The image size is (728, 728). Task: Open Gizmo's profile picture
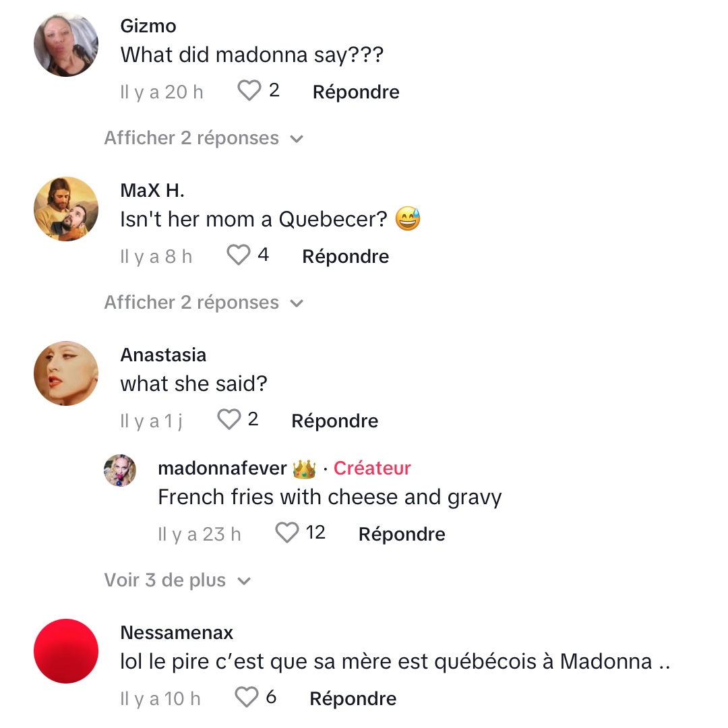(66, 44)
